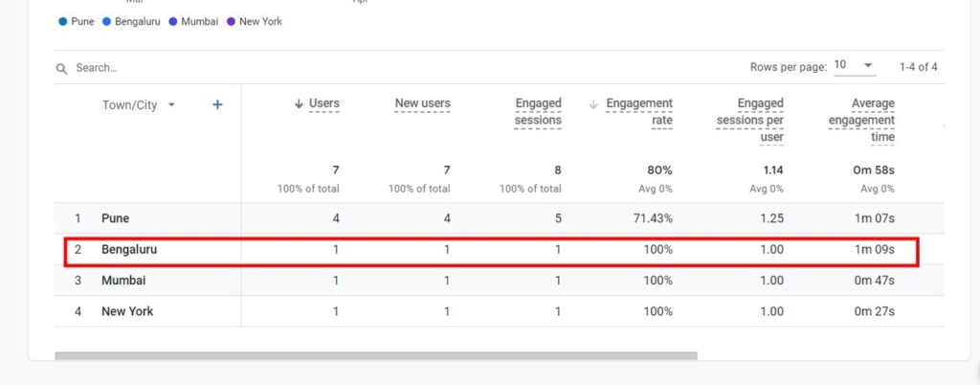Click the search magnifier icon
980x385 pixels.
point(62,69)
